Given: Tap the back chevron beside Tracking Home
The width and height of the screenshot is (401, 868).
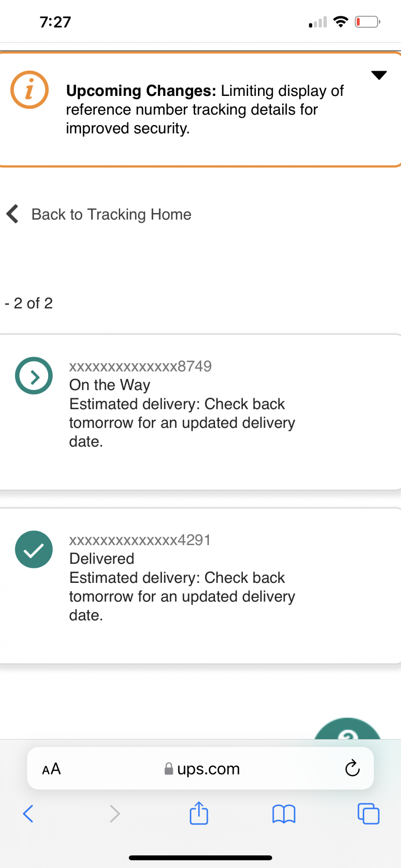Looking at the screenshot, I should coord(13,214).
